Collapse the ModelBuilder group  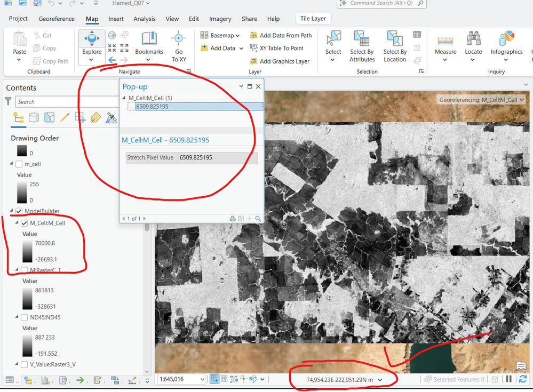tap(11, 211)
